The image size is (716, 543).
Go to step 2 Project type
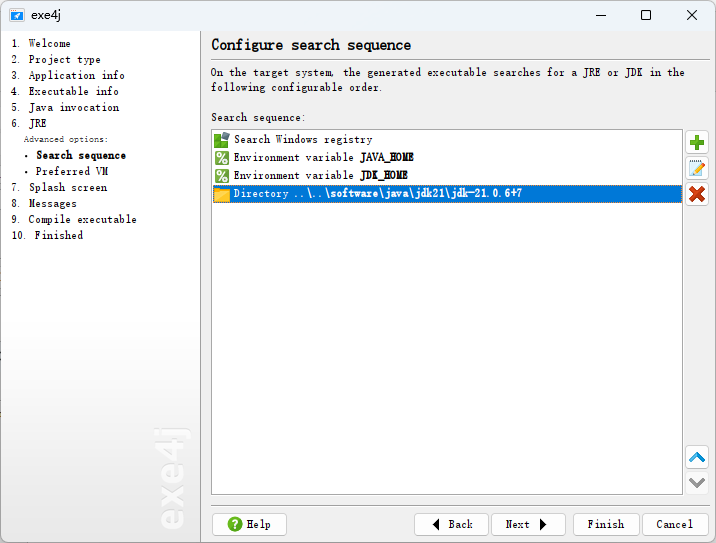point(56,59)
